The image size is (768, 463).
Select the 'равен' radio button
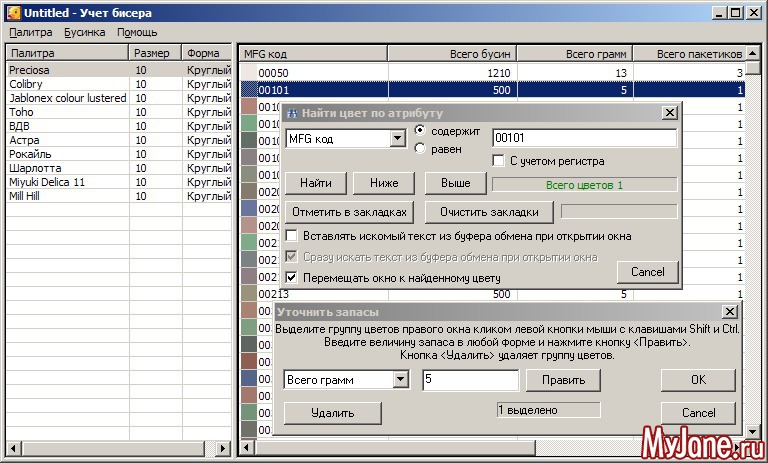point(421,149)
